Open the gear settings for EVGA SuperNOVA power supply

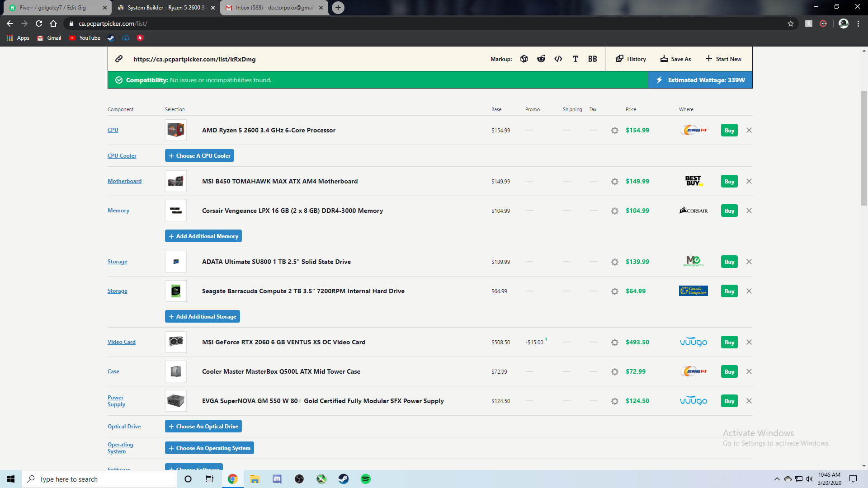pyautogui.click(x=615, y=401)
